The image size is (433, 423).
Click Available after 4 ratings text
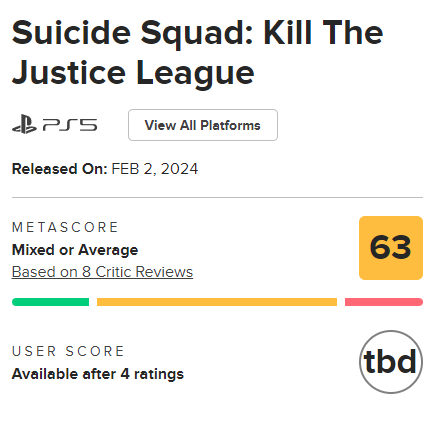[x=98, y=374]
